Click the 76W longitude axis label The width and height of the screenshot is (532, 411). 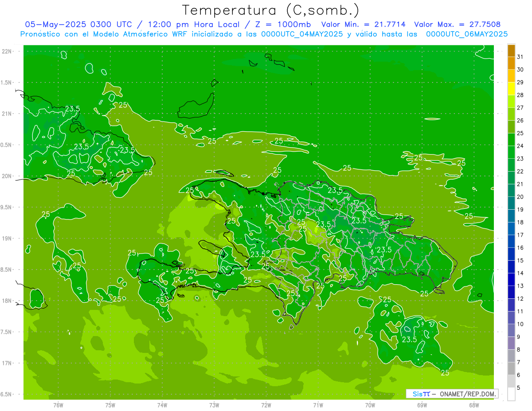point(58,405)
